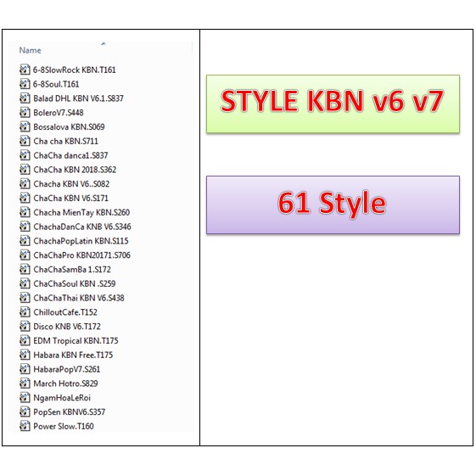
Task: Click file icon for ChaCha KBN V6.S171
Action: (25, 198)
